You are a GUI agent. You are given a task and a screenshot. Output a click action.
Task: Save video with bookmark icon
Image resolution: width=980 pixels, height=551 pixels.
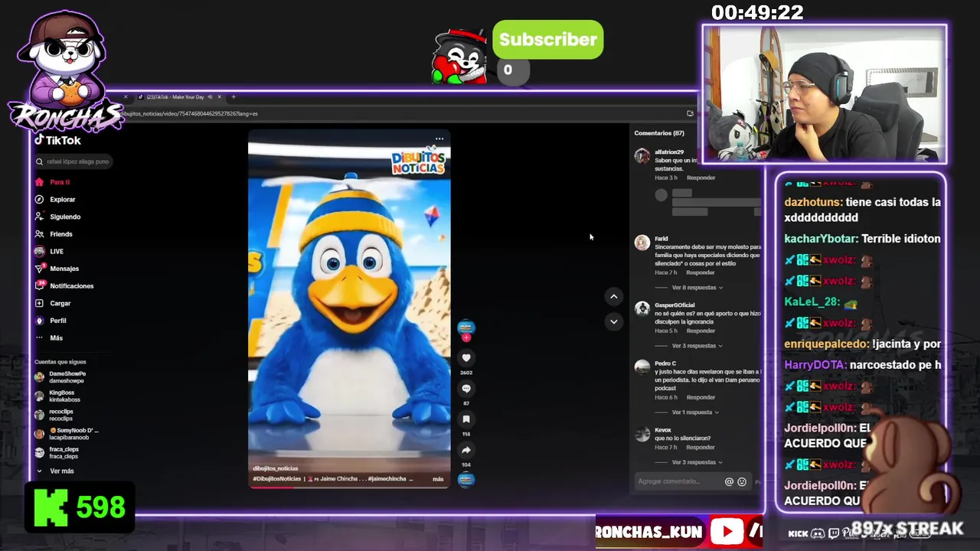click(x=465, y=419)
